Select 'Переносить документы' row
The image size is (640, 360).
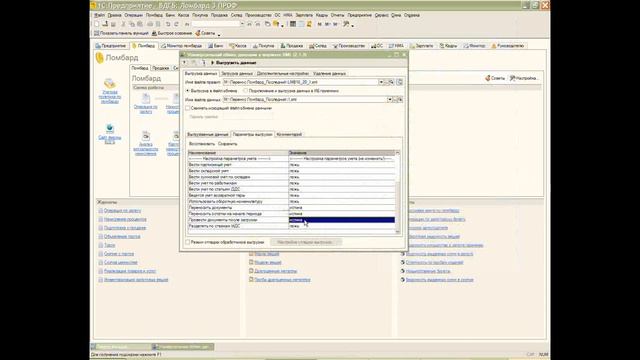pyautogui.click(x=291, y=208)
